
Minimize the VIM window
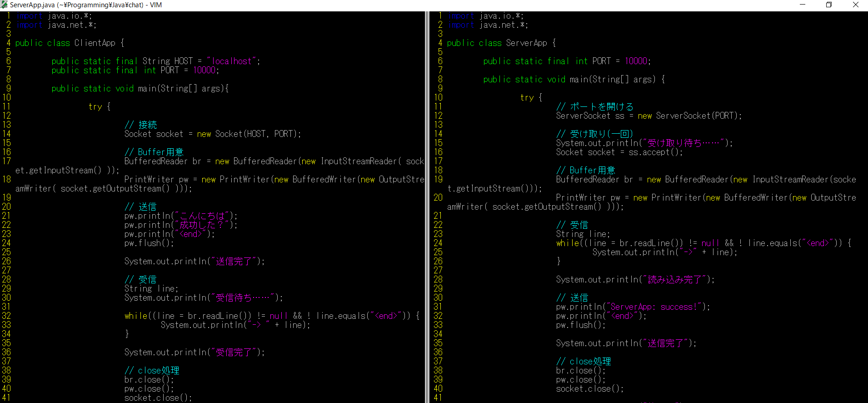(803, 5)
